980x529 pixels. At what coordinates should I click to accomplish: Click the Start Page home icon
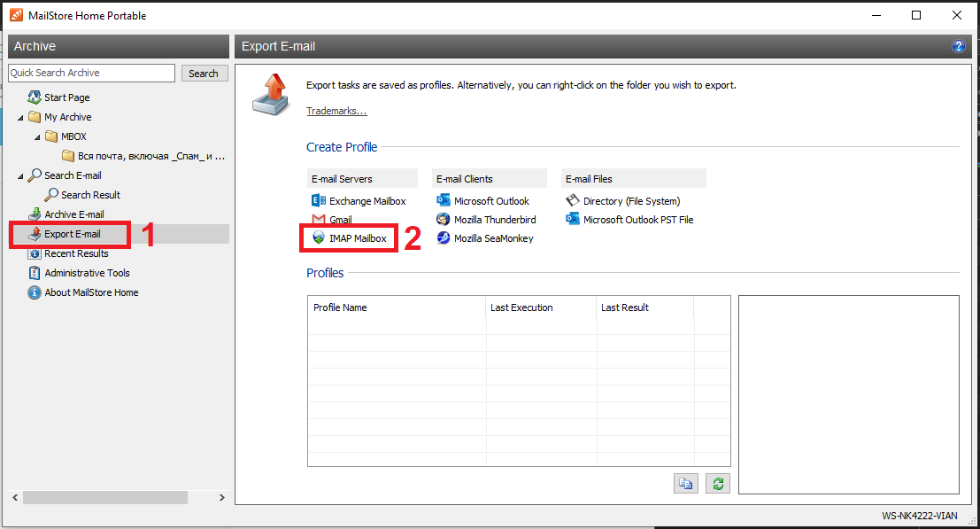click(35, 97)
